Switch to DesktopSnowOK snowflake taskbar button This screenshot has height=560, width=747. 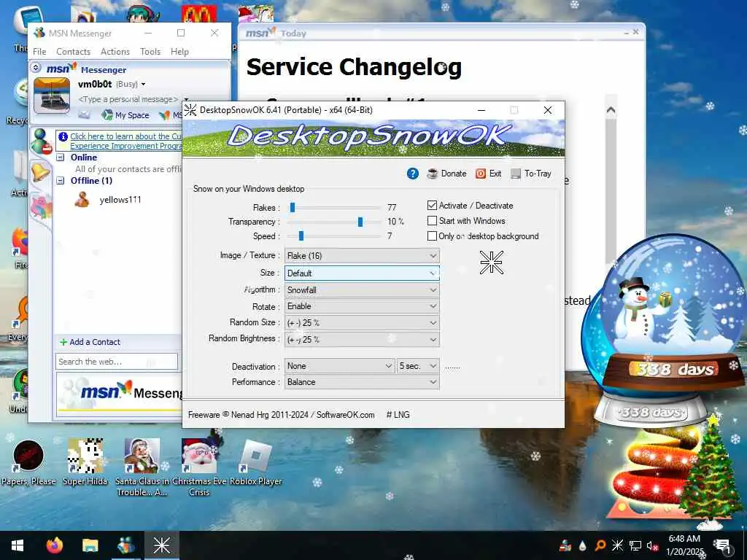(161, 545)
